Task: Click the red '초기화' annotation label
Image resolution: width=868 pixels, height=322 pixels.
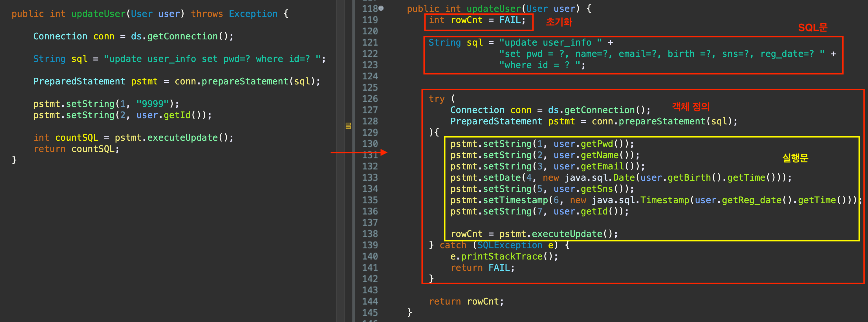Action: pos(559,22)
